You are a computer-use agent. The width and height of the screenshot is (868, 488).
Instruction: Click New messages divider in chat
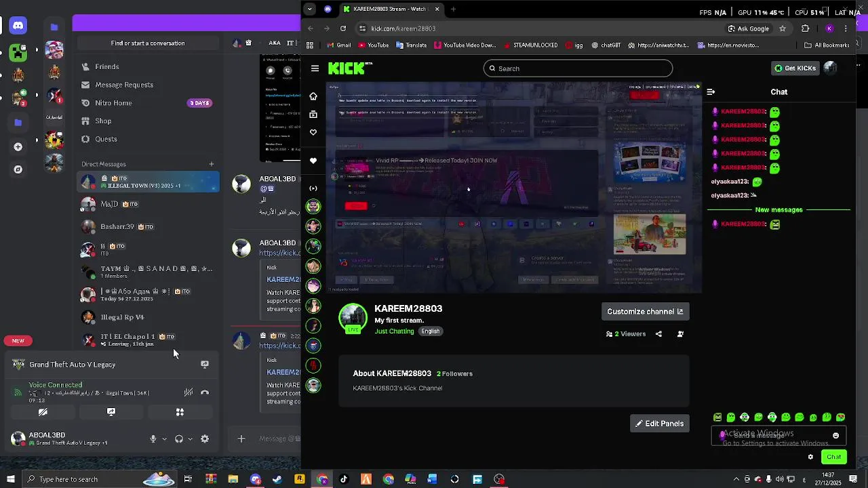coord(778,210)
